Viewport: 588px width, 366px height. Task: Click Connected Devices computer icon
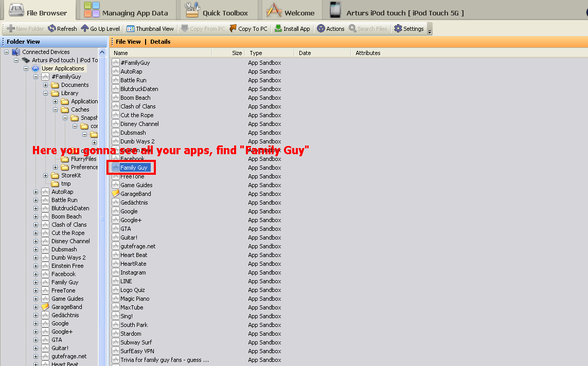point(16,52)
